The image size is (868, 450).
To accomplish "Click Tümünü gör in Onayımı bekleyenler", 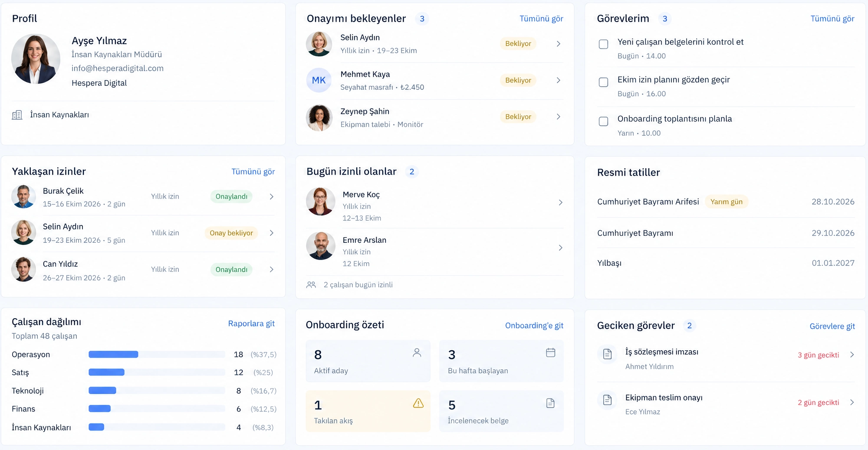I will 541,19.
